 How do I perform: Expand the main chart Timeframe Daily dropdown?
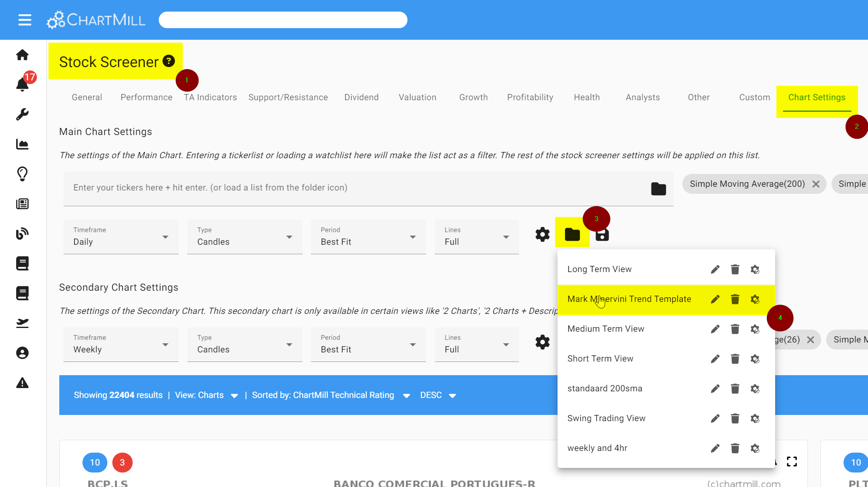pos(121,237)
